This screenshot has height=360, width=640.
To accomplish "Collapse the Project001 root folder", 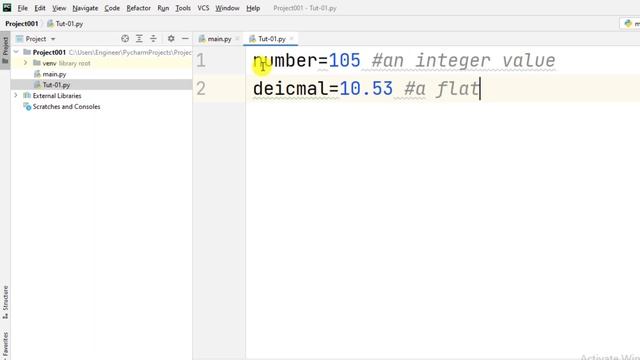I will tap(16, 52).
